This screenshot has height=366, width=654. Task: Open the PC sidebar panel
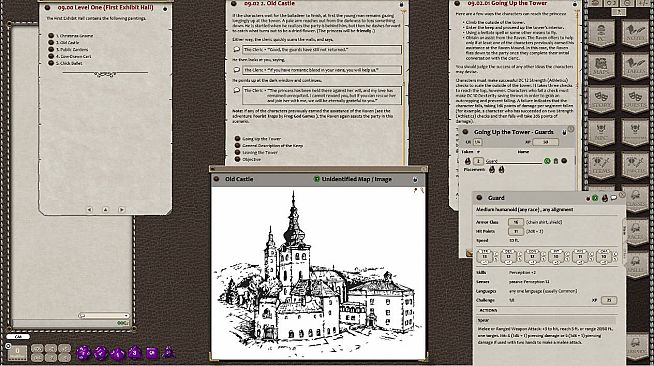coord(601,33)
